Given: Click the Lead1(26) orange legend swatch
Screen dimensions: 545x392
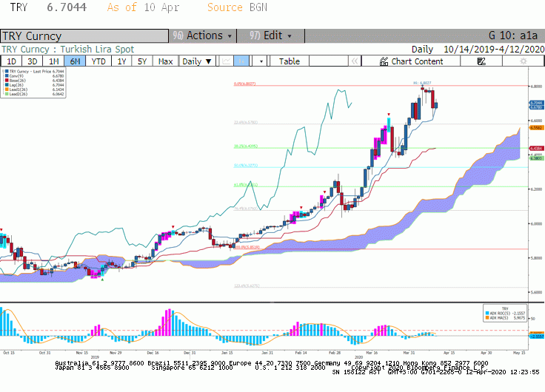Looking at the screenshot, I should 7,89.
